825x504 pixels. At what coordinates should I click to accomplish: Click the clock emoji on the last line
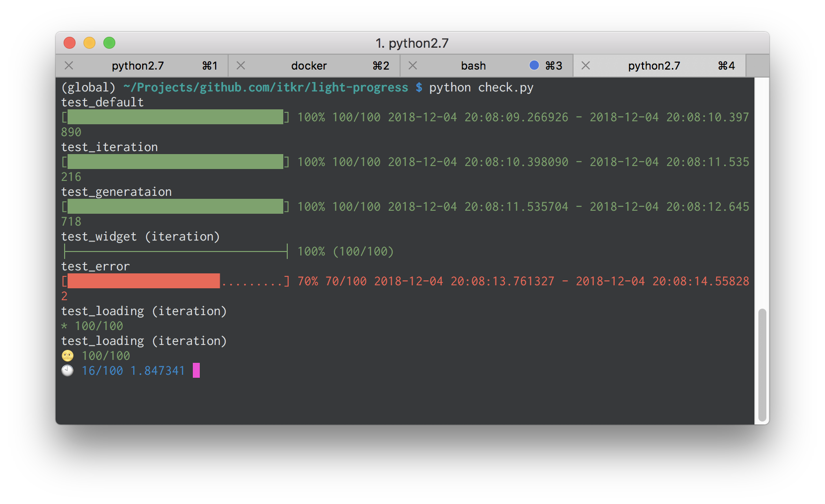tap(67, 370)
